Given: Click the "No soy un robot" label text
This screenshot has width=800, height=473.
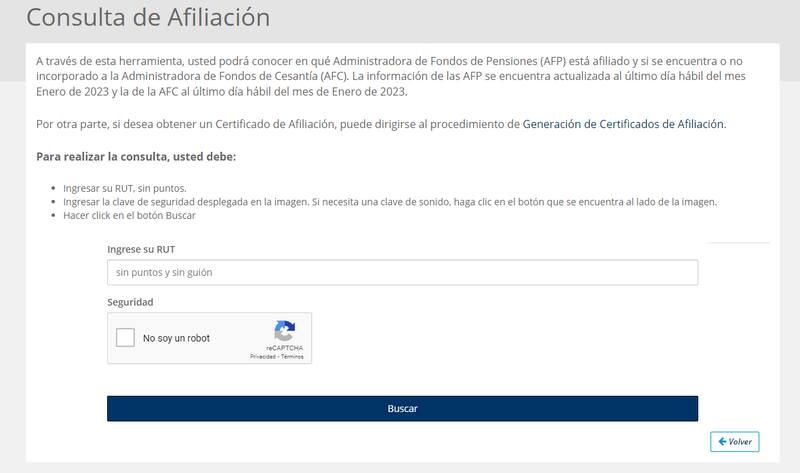Looking at the screenshot, I should coord(176,338).
